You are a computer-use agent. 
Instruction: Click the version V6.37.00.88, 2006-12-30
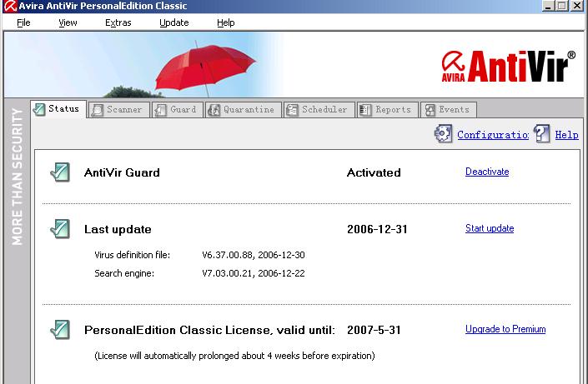pos(254,255)
